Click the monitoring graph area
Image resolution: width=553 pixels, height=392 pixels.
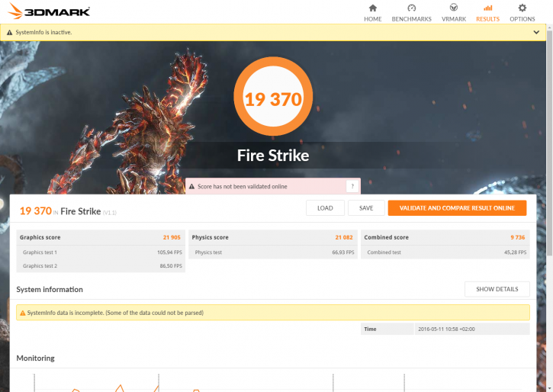[x=273, y=382]
